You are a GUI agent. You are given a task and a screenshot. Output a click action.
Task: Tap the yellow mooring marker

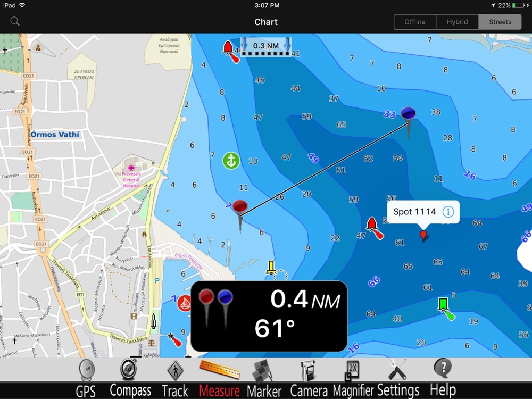271,268
